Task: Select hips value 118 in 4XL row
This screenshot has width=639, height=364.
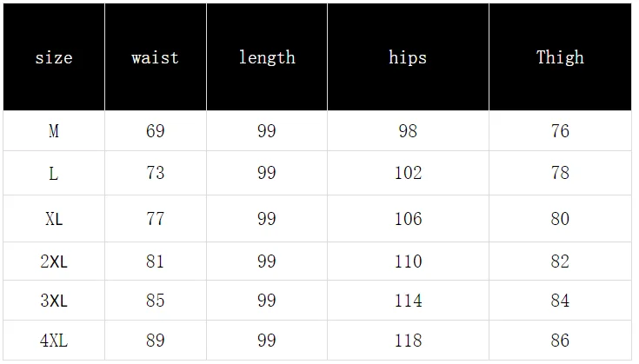Action: (x=408, y=341)
